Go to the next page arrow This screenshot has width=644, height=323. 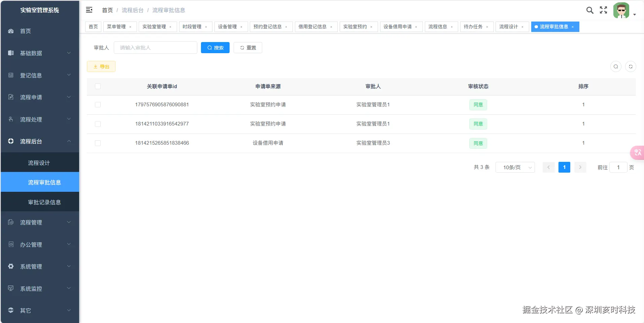[580, 167]
